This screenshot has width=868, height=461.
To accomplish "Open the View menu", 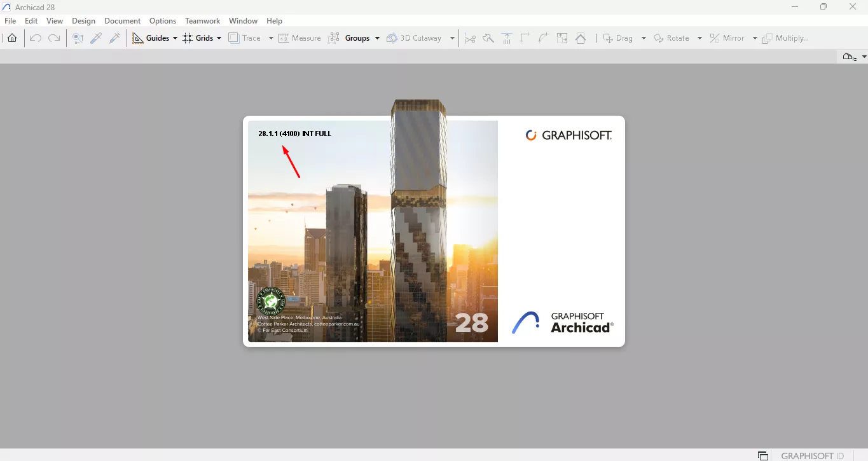I will (x=55, y=21).
